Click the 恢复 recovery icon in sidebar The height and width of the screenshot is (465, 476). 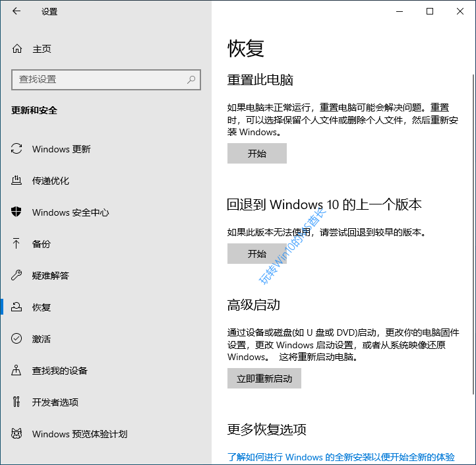(16, 307)
